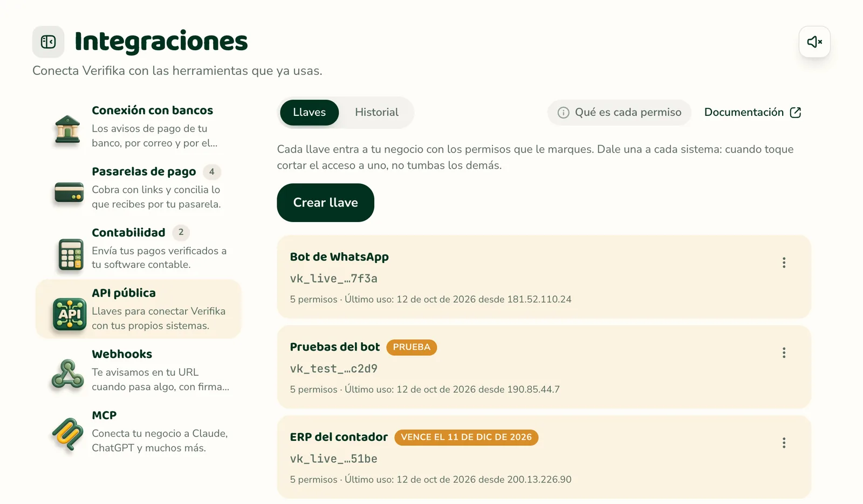The image size is (863, 504).
Task: Click usage line with IP 181.52.110.24
Action: pyautogui.click(x=430, y=299)
